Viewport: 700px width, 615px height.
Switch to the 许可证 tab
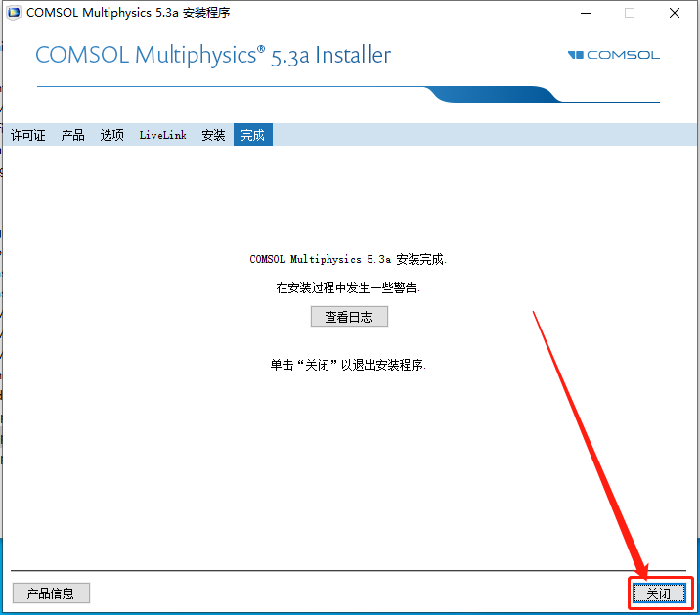coord(27,134)
